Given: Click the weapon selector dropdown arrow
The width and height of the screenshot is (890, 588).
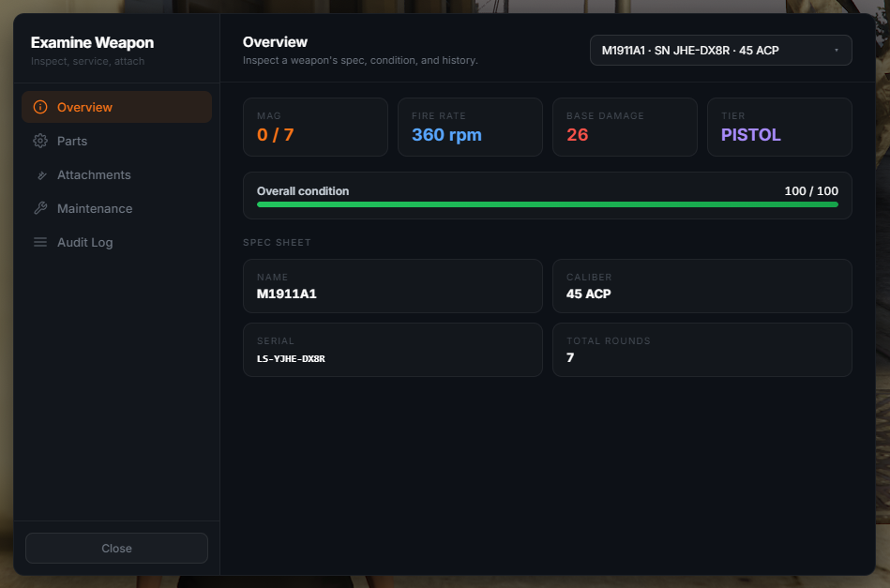Looking at the screenshot, I should pyautogui.click(x=837, y=50).
